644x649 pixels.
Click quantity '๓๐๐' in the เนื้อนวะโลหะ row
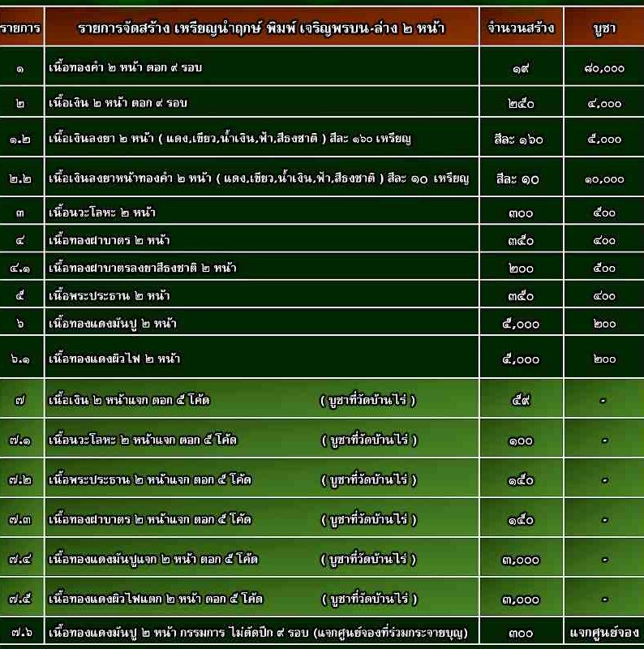(521, 213)
